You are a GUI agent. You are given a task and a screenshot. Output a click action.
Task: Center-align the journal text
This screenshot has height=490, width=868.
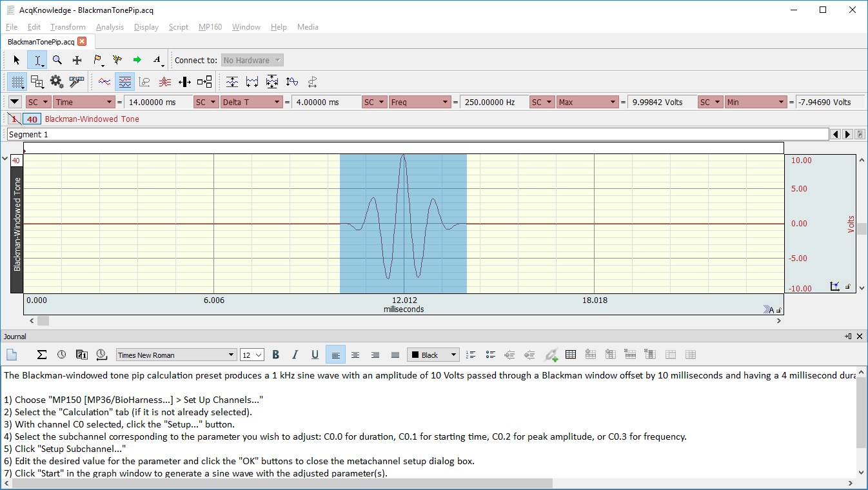pos(355,355)
